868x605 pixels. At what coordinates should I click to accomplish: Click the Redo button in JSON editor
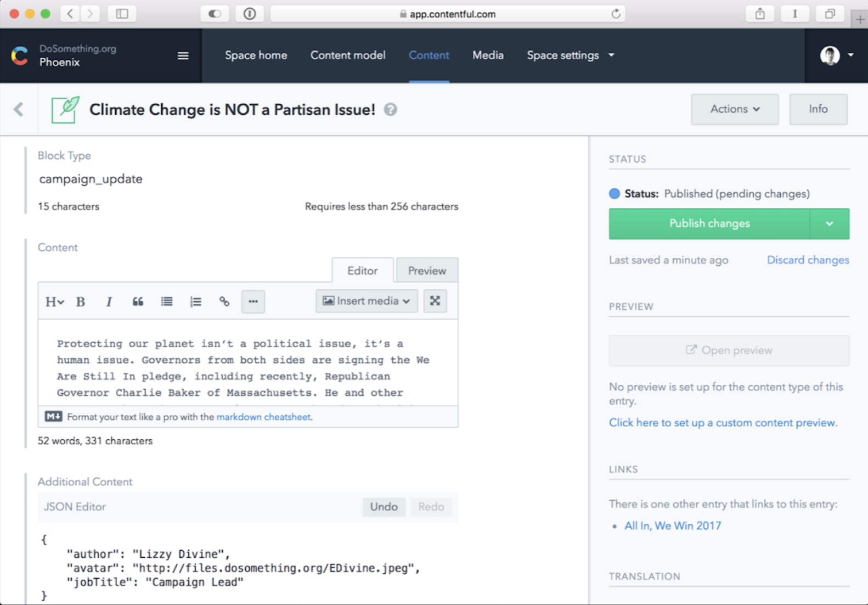click(431, 507)
